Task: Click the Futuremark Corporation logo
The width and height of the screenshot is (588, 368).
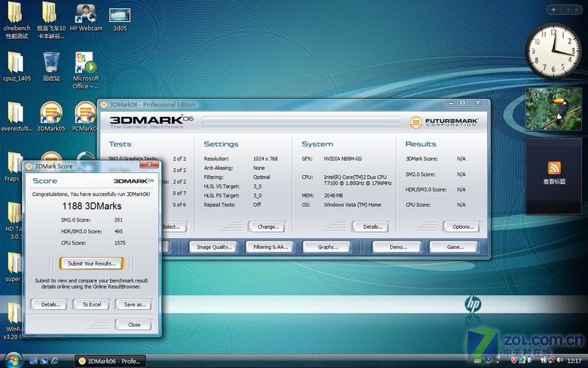Action: click(443, 122)
